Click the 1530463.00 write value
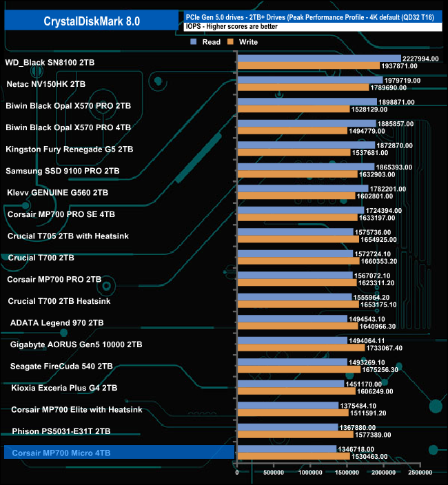The height and width of the screenshot is (485, 448). (x=369, y=457)
